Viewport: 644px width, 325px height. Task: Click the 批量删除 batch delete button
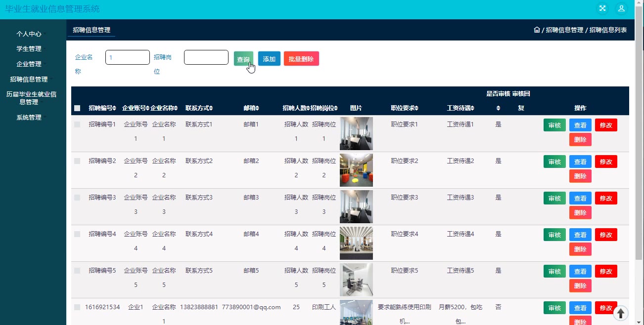[x=301, y=59]
